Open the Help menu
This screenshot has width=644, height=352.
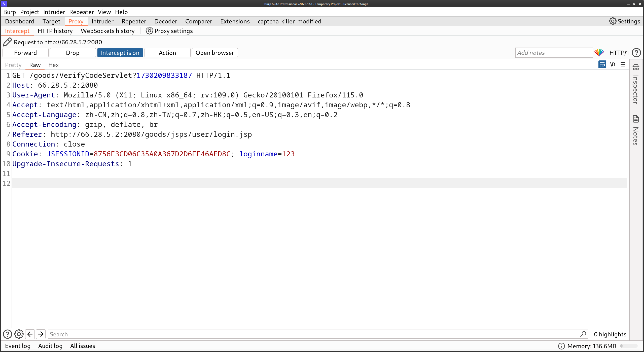(x=121, y=12)
